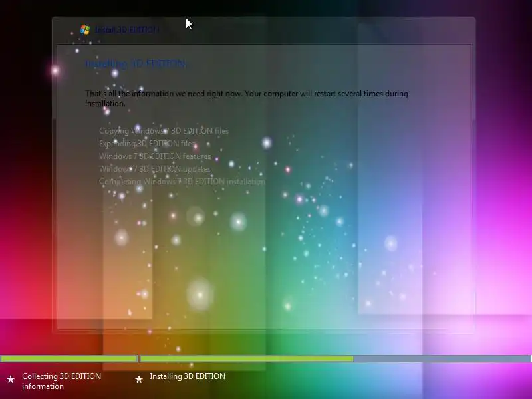Click "Collecting 3D EDITION information" stage label
Viewport: 532px width, 399px height.
point(61,381)
